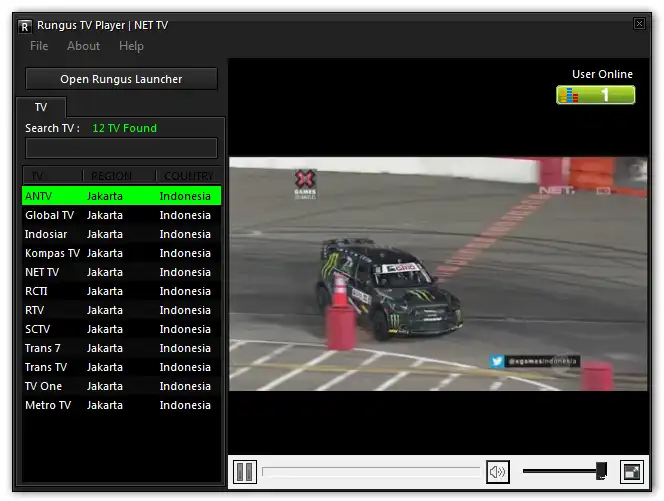This screenshot has width=664, height=501.
Task: Mute audio with the speaker icon
Action: tap(498, 471)
